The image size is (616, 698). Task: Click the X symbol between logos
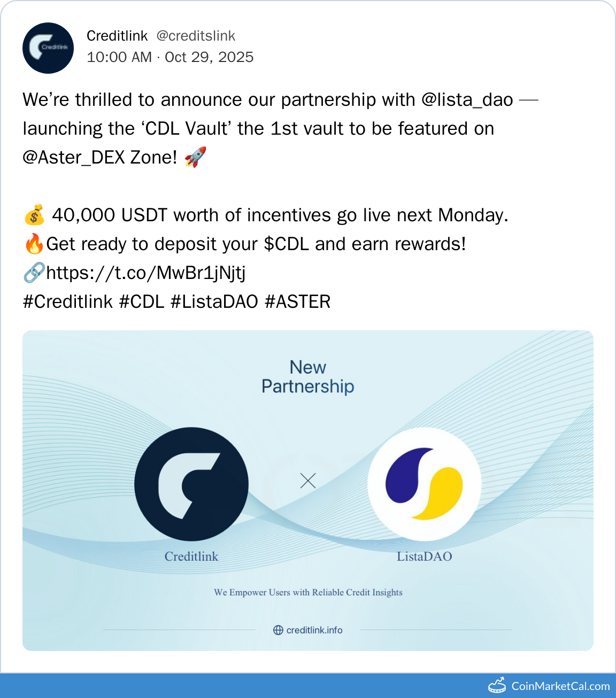(x=308, y=481)
